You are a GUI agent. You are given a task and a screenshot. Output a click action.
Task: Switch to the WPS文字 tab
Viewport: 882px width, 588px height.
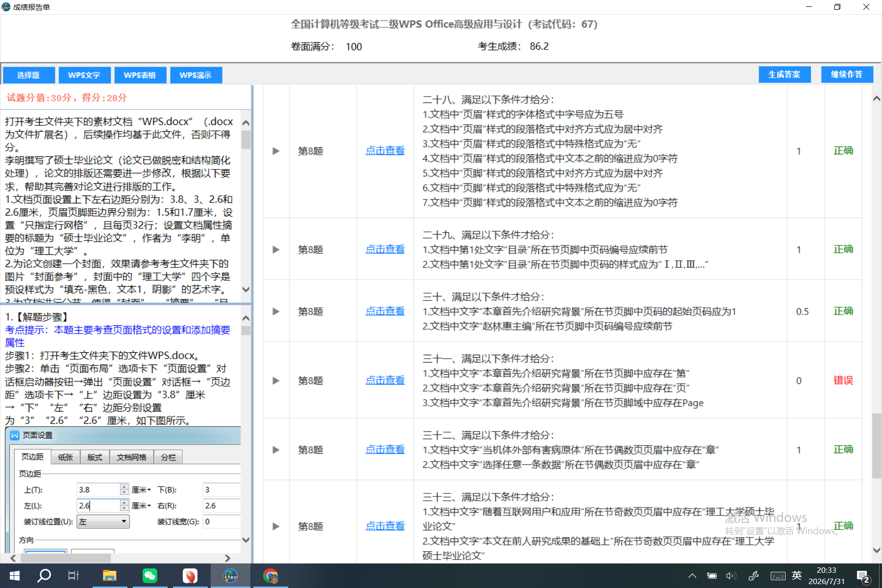pyautogui.click(x=84, y=75)
